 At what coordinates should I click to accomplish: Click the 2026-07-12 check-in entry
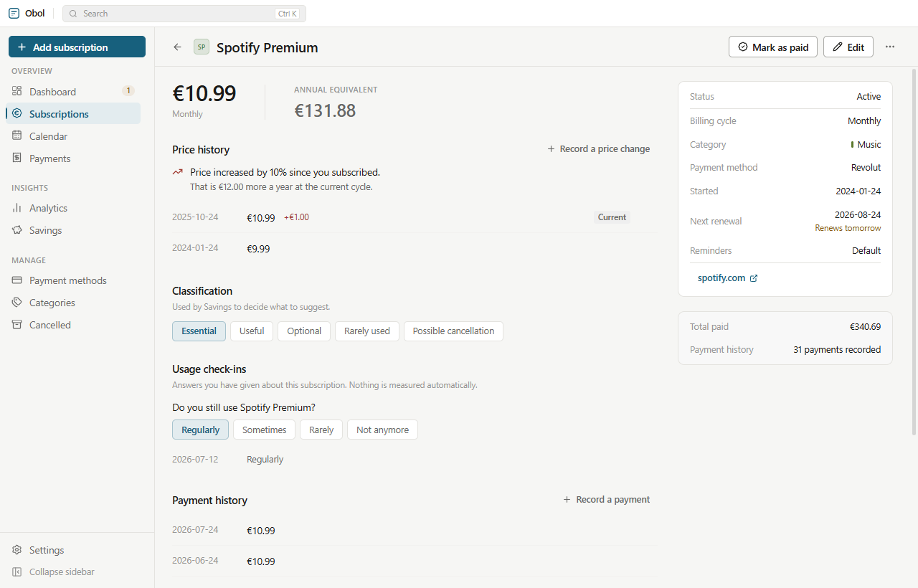228,459
